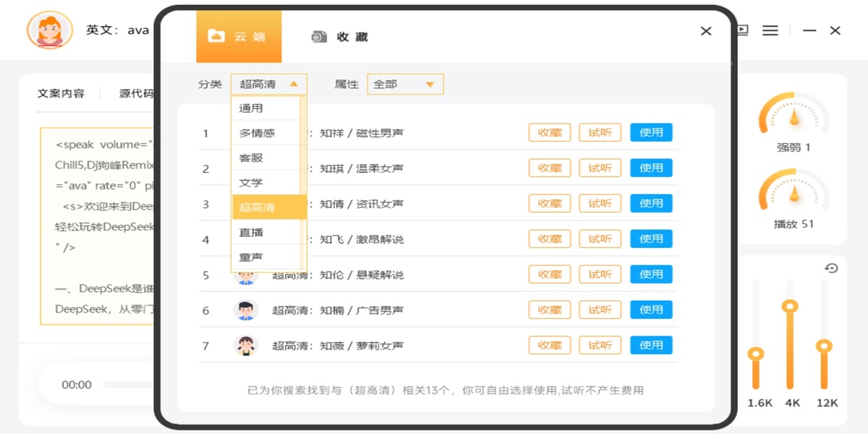Select 多情感 from the category list
Image resolution: width=868 pixels, height=434 pixels.
[257, 133]
